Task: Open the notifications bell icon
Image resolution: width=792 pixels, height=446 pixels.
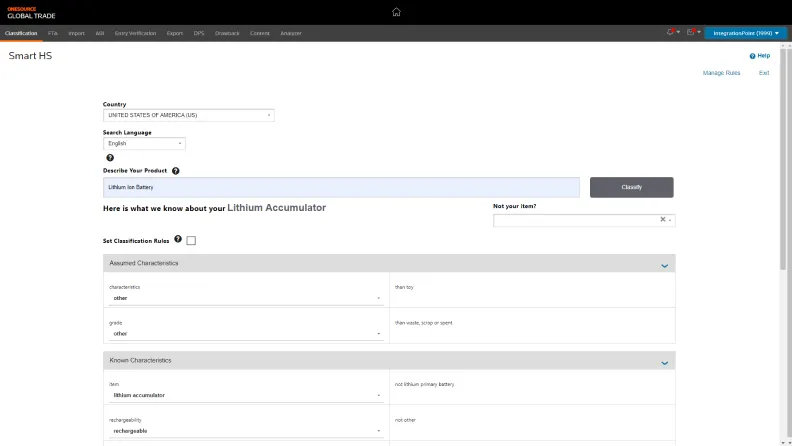Action: pos(671,33)
